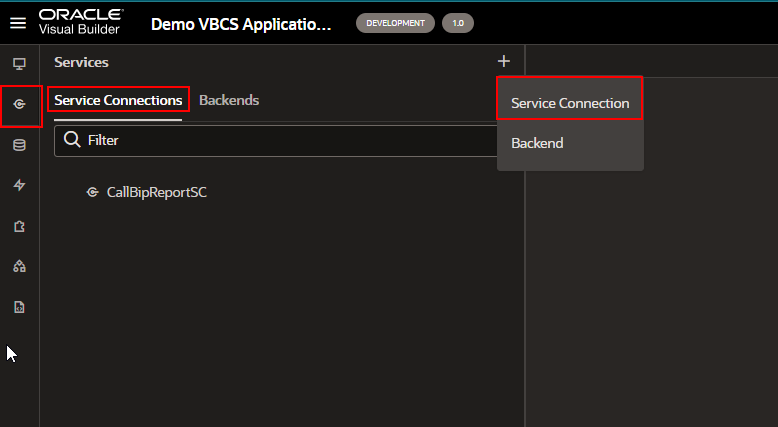Switch to the Service Connections tab
This screenshot has height=427, width=778.
click(118, 100)
